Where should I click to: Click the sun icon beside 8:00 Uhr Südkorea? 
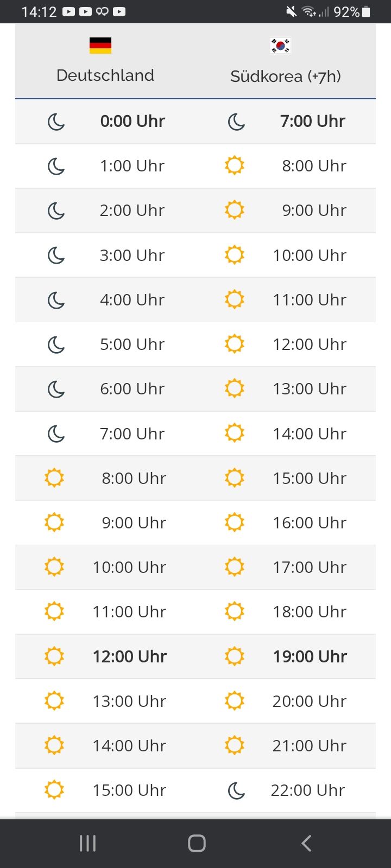tap(235, 165)
